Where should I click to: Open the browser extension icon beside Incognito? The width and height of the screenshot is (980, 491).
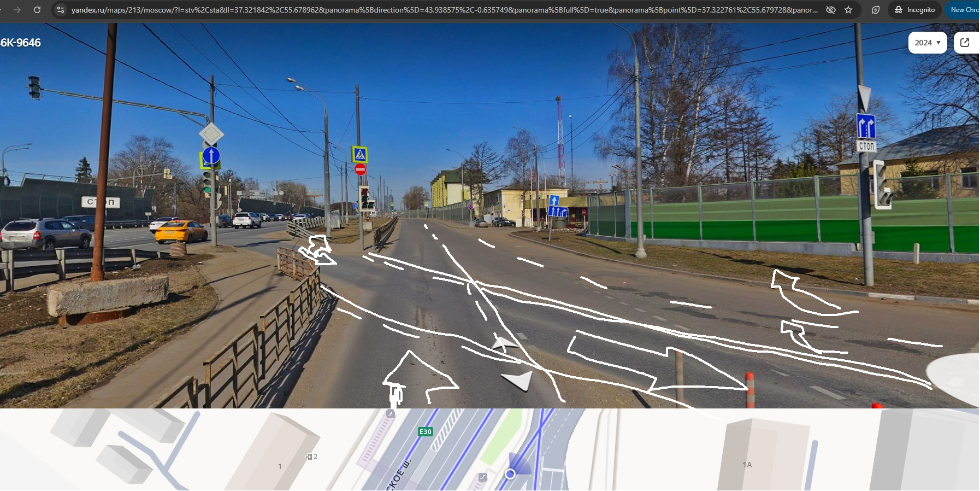click(876, 10)
